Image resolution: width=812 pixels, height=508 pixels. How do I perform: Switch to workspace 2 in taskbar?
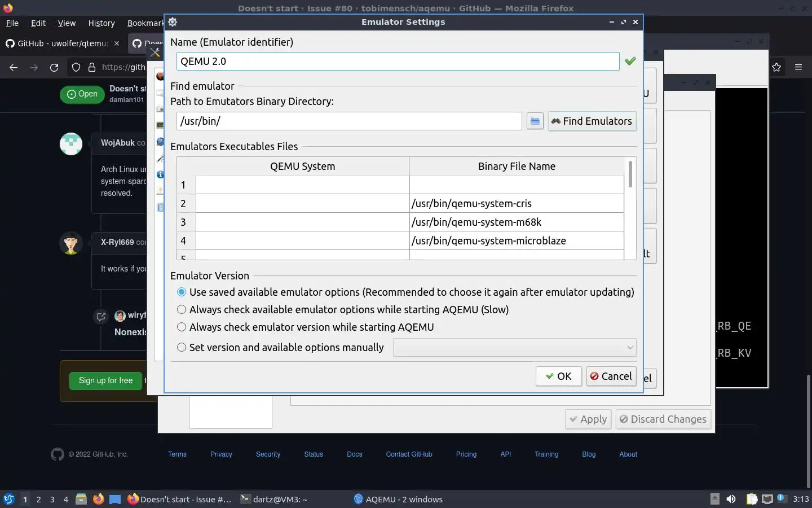[x=38, y=500]
